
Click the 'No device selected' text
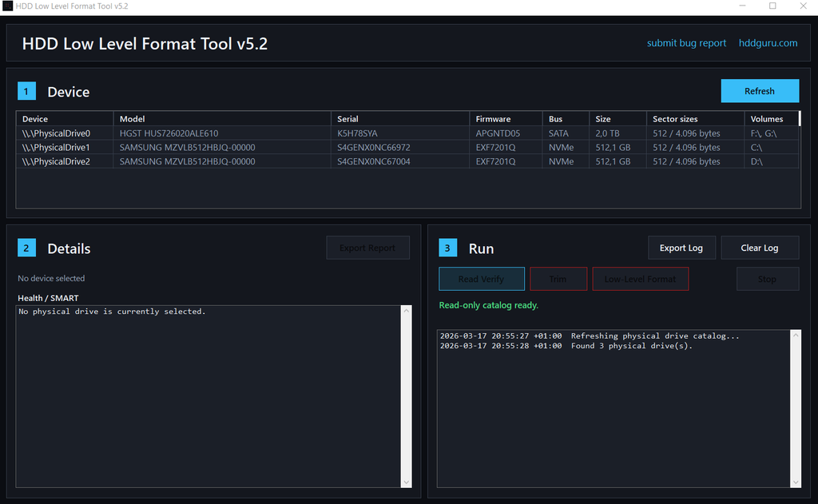(x=51, y=278)
